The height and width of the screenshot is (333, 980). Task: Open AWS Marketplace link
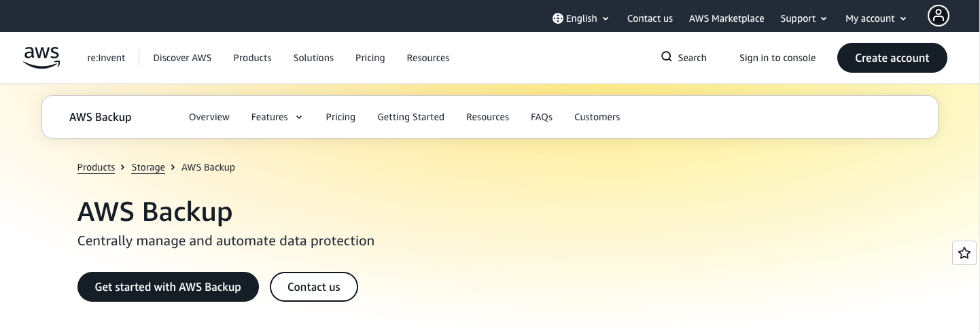727,18
